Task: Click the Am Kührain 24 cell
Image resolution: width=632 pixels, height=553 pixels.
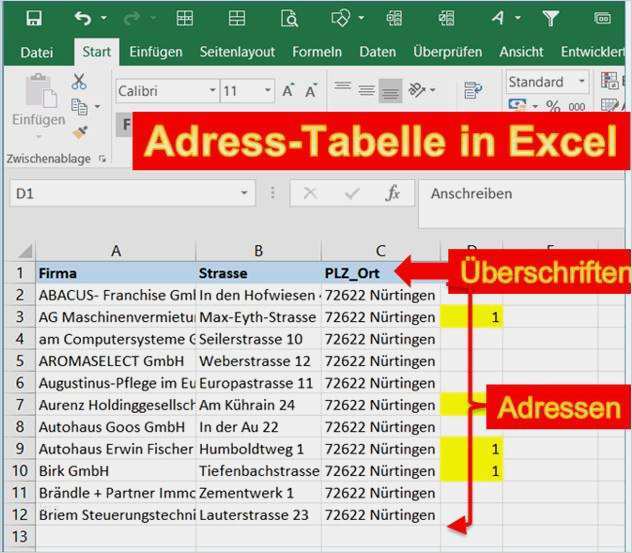Action: coord(258,405)
